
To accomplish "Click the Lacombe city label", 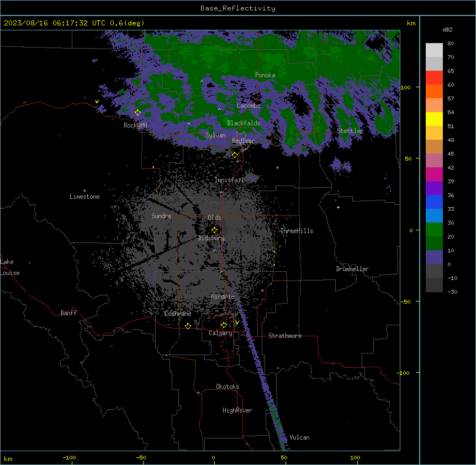I will click(248, 105).
